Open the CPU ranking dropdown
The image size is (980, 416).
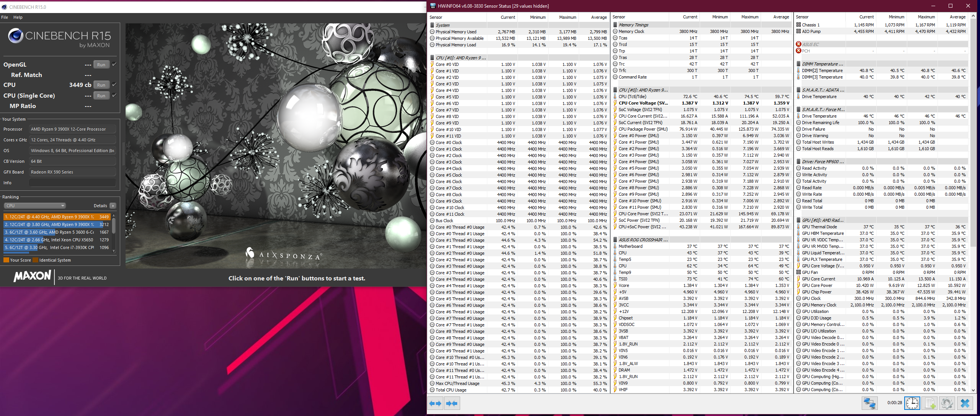pos(34,206)
